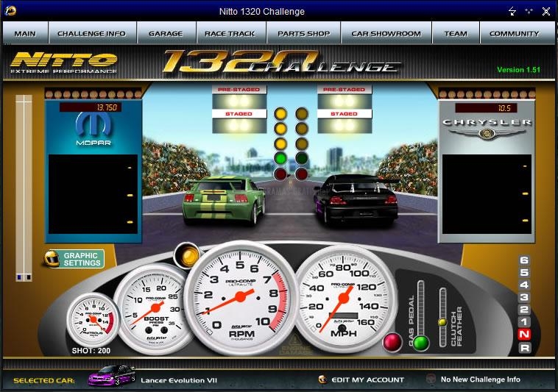
Task: Click the green striped Mustang car
Action: (x=225, y=200)
